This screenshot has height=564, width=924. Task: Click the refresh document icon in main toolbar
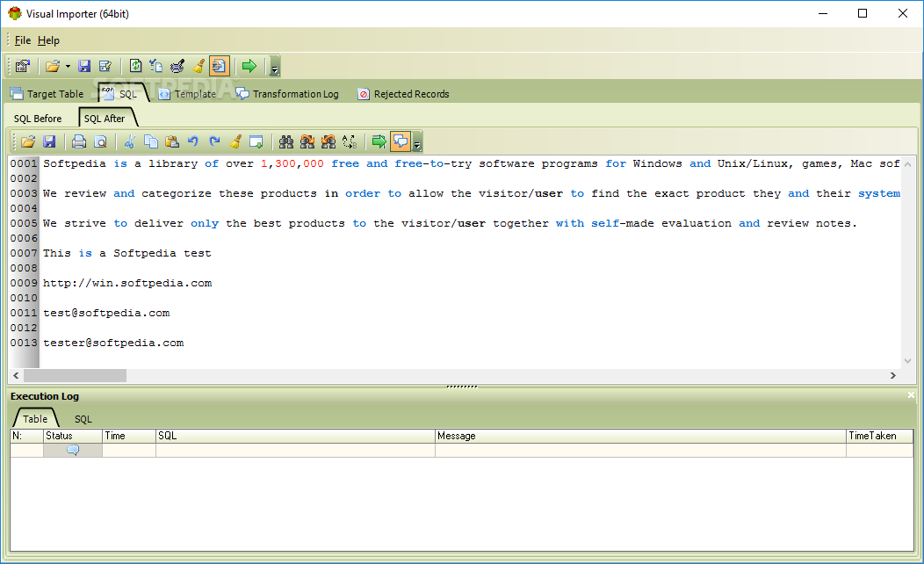point(135,66)
